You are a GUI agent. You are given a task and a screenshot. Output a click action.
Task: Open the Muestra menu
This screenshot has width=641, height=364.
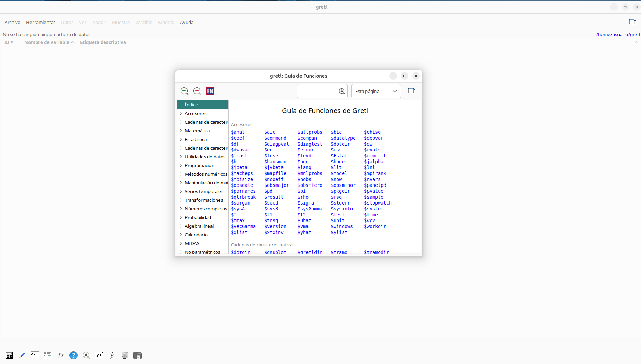click(121, 22)
